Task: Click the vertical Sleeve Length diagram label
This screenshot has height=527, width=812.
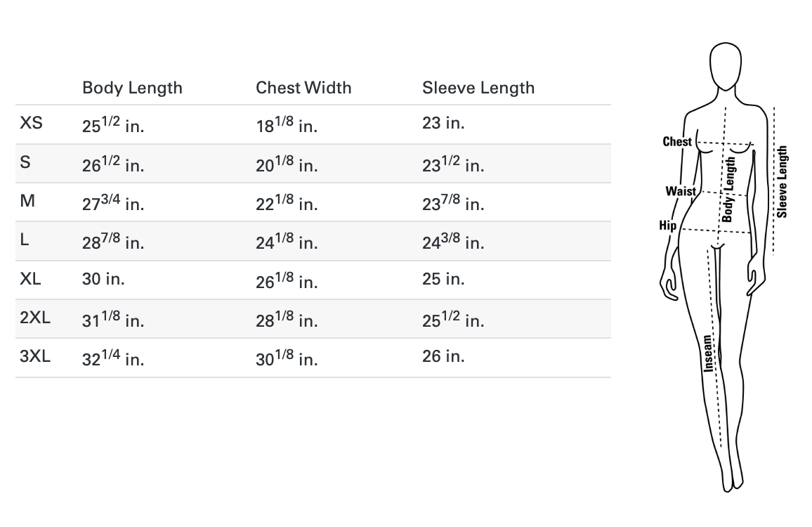Action: point(782,181)
